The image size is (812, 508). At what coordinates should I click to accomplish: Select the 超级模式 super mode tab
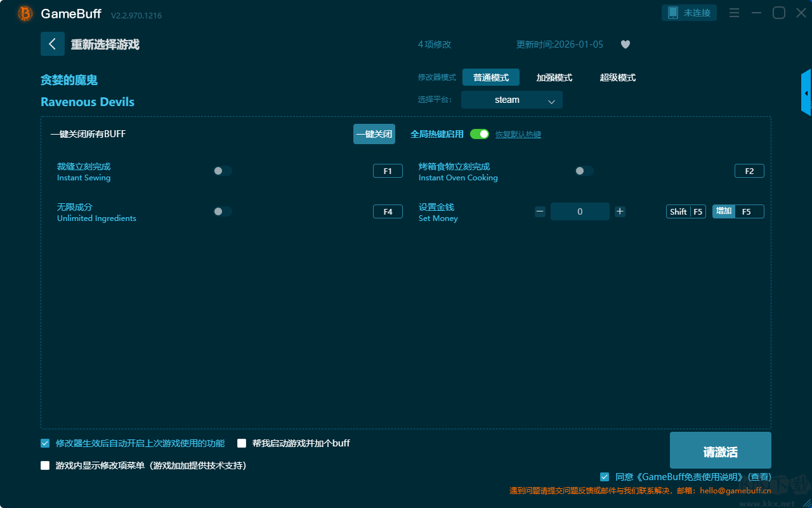point(617,77)
